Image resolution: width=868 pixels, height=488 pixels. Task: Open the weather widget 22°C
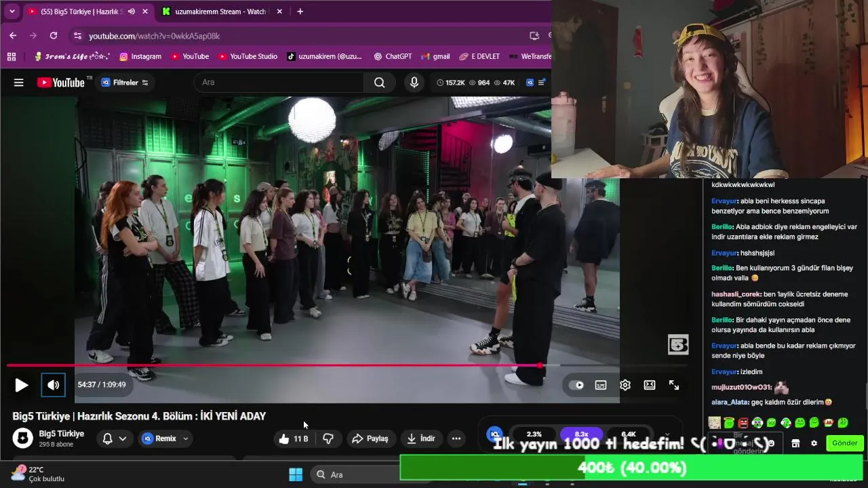37,474
